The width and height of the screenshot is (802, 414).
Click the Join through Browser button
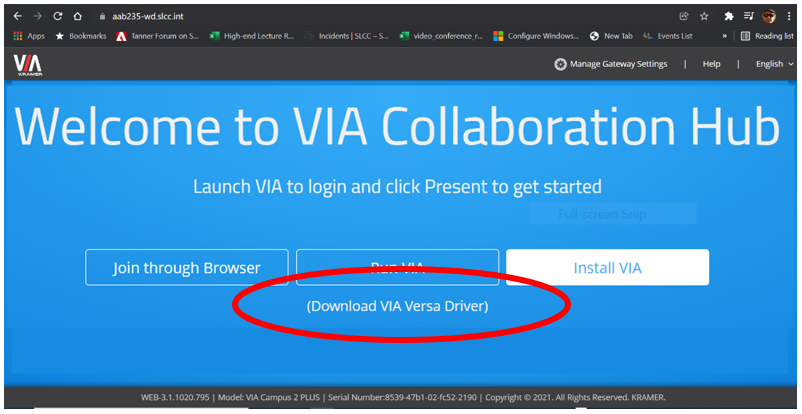click(187, 268)
